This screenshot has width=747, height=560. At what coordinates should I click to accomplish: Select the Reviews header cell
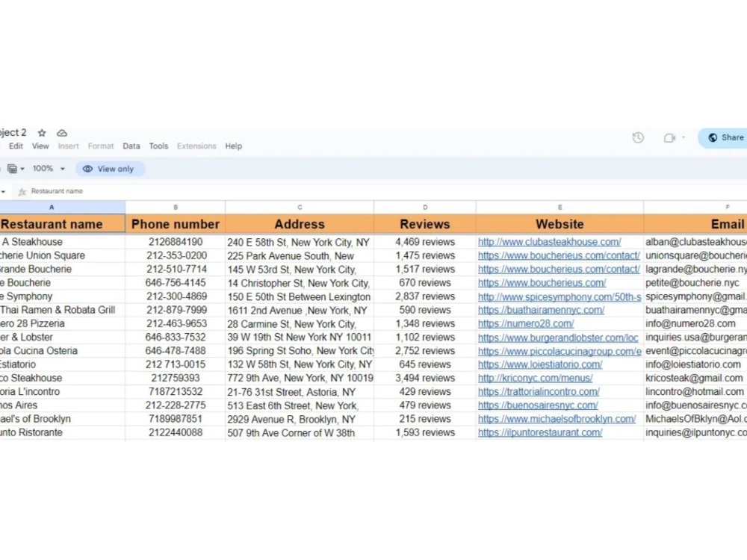pos(425,224)
